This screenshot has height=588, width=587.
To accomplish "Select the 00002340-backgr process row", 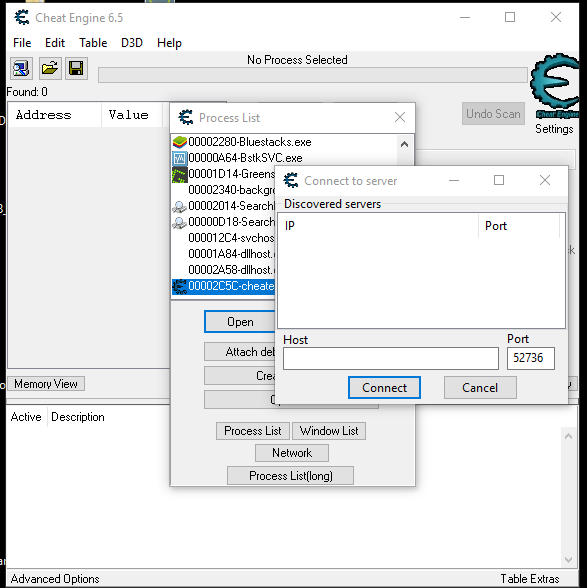I will pyautogui.click(x=223, y=190).
